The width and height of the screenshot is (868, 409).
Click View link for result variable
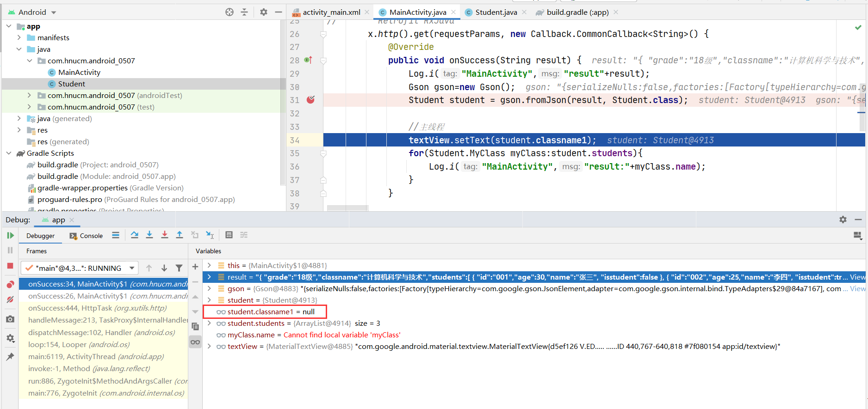click(857, 277)
